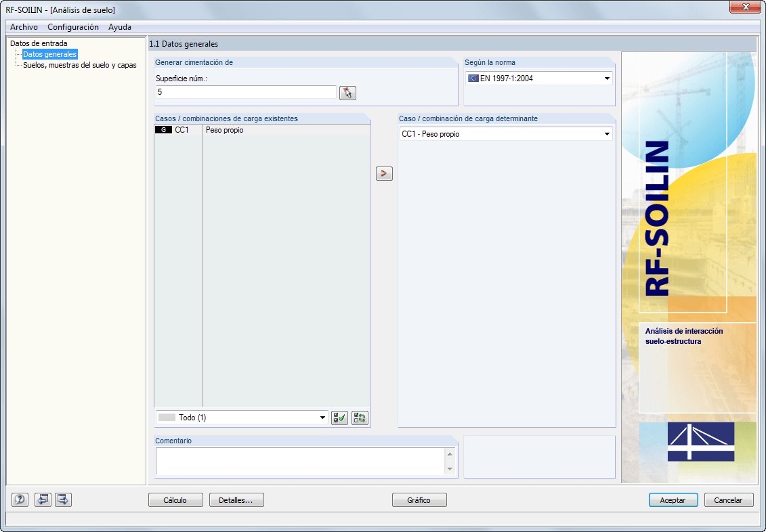Open the Detalles dialog
This screenshot has height=532, width=766.
point(236,500)
